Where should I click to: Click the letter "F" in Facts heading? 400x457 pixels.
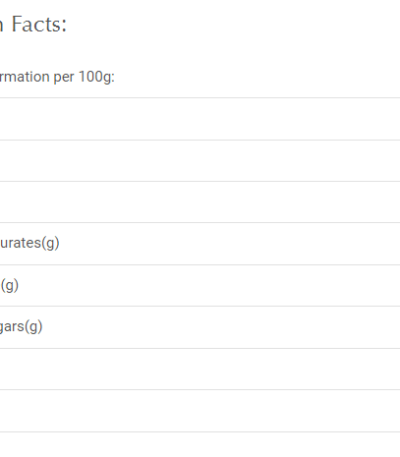point(17,24)
